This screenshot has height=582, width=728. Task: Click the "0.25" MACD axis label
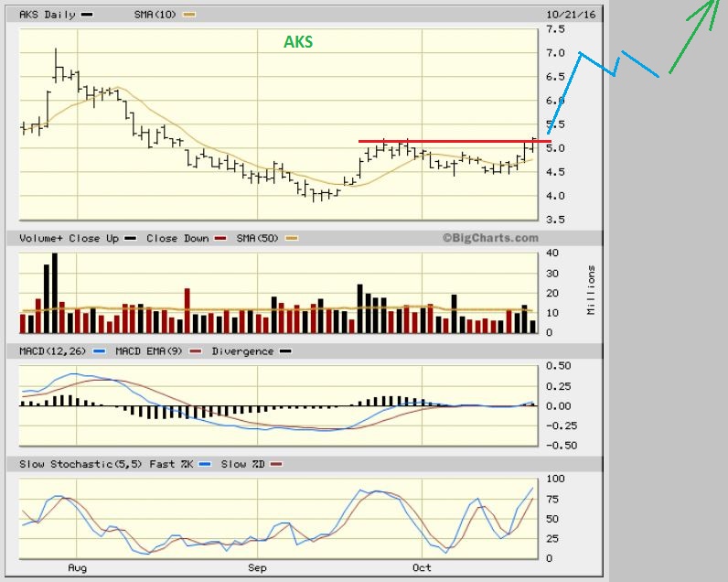click(559, 386)
